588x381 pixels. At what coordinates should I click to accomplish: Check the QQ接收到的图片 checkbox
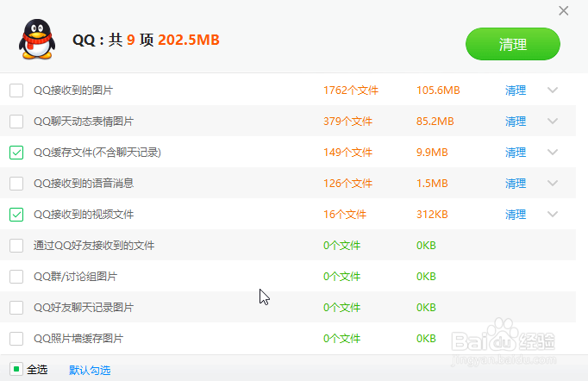click(x=16, y=91)
